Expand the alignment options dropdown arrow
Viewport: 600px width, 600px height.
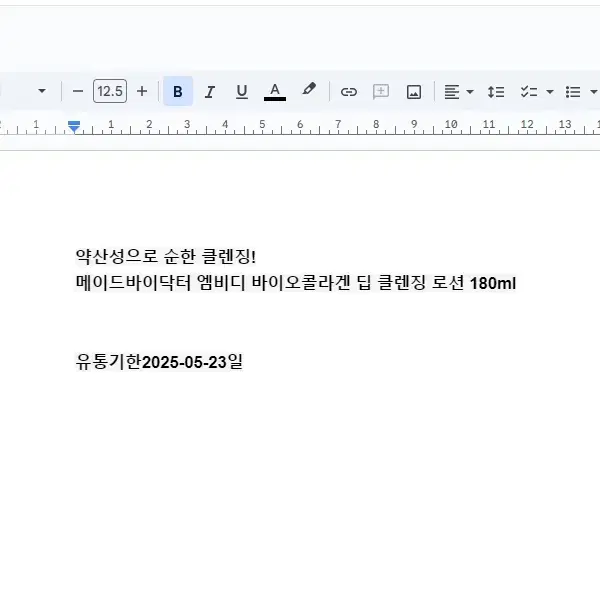[470, 92]
